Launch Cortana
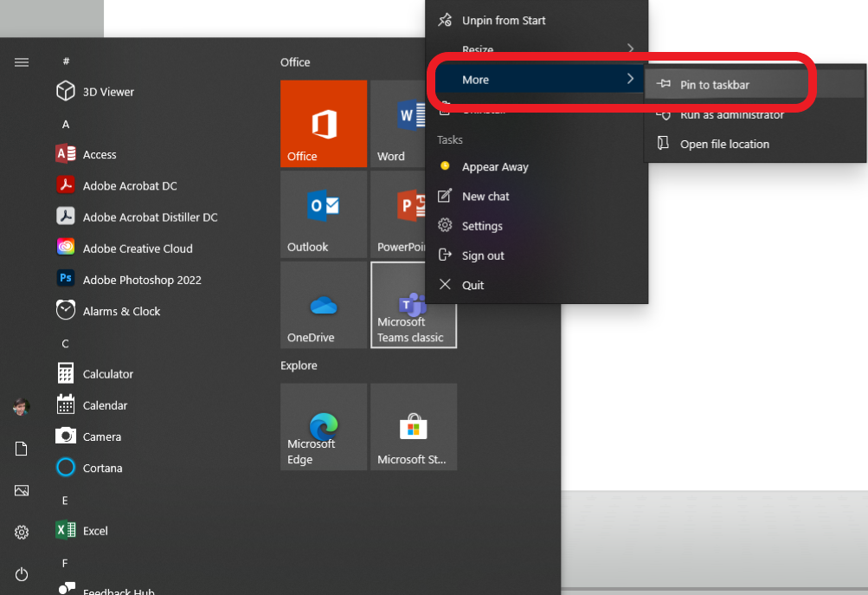This screenshot has height=595, width=868. pyautogui.click(x=99, y=468)
